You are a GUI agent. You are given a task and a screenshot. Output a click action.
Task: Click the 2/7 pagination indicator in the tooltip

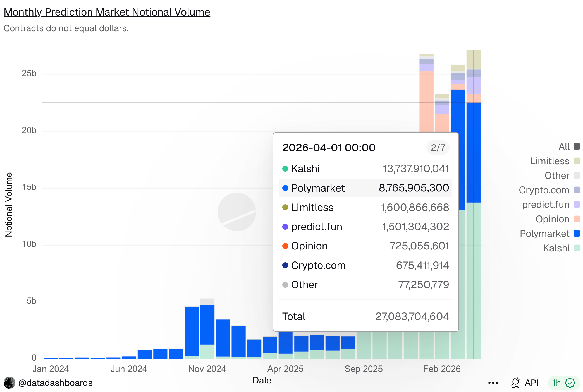pyautogui.click(x=437, y=148)
